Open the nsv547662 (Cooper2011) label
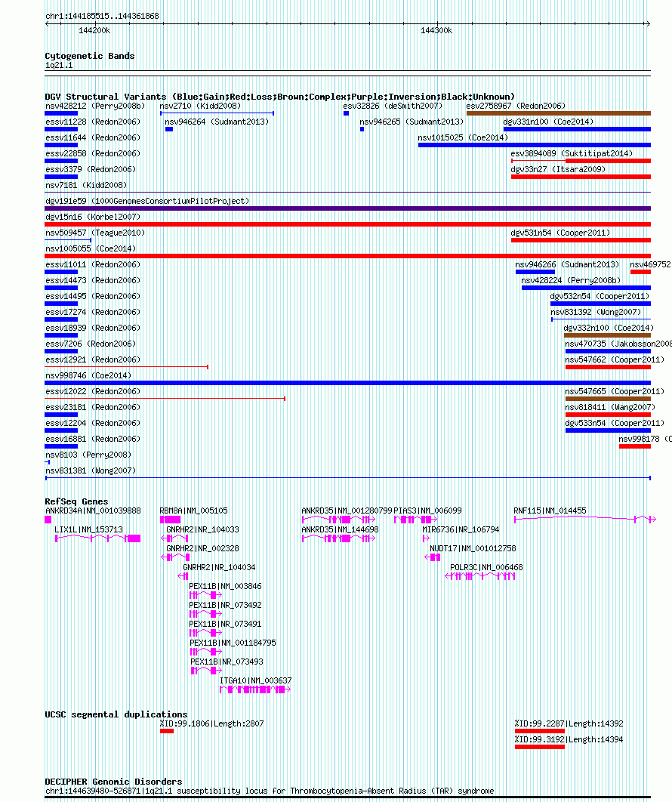672x802 pixels. (x=615, y=359)
